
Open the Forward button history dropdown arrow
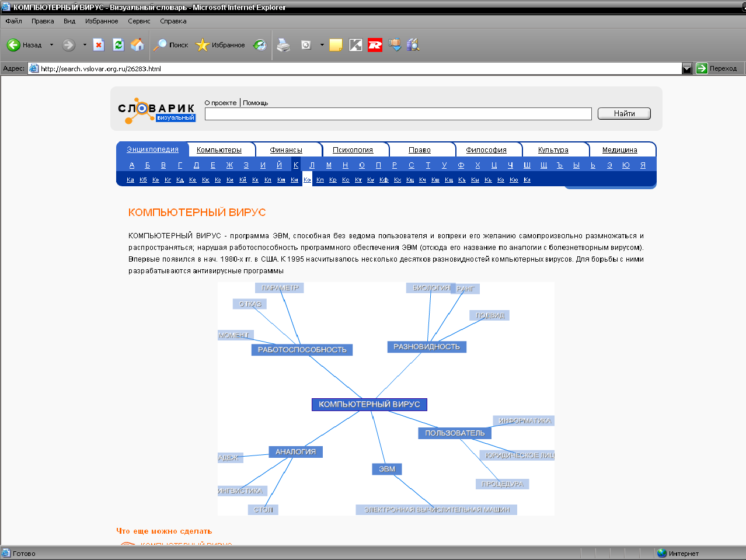pos(85,45)
